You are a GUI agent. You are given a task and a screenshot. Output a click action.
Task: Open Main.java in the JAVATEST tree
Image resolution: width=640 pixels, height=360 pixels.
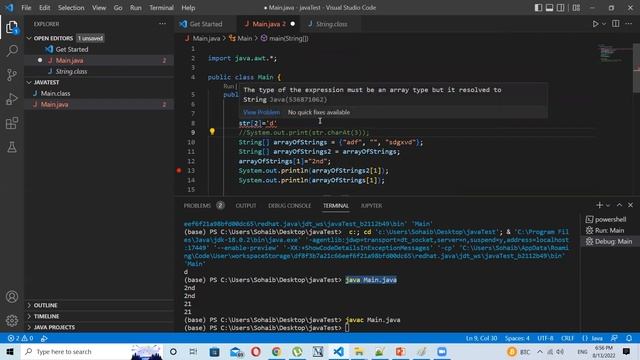tap(54, 104)
